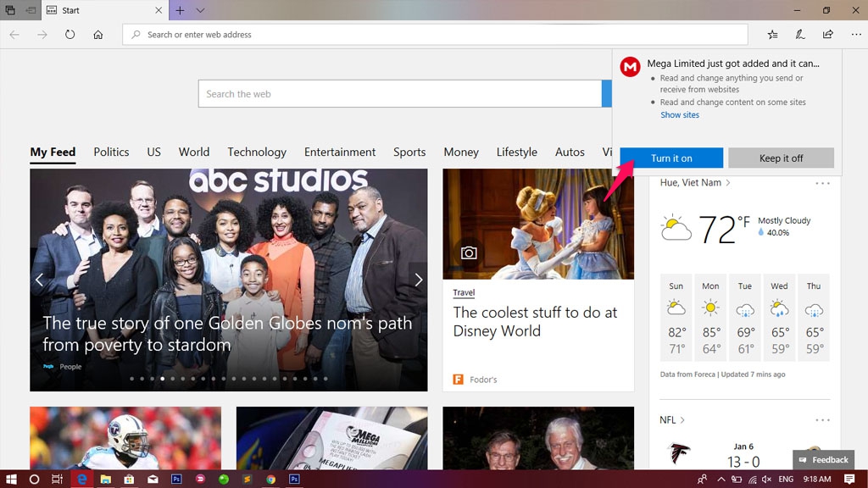Open a new tab with plus icon
The height and width of the screenshot is (488, 868).
[180, 10]
